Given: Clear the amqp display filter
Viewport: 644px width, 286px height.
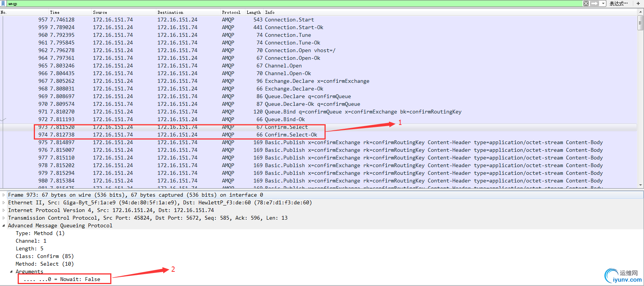Looking at the screenshot, I should coord(586,3).
